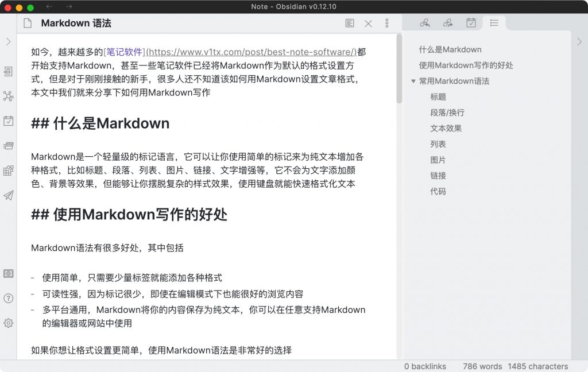The width and height of the screenshot is (588, 372).
Task: Open graph view from the left ribbon
Action: point(8,96)
